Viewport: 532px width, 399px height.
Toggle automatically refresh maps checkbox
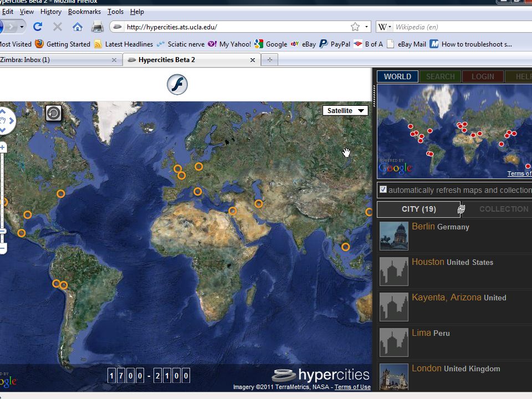(383, 190)
